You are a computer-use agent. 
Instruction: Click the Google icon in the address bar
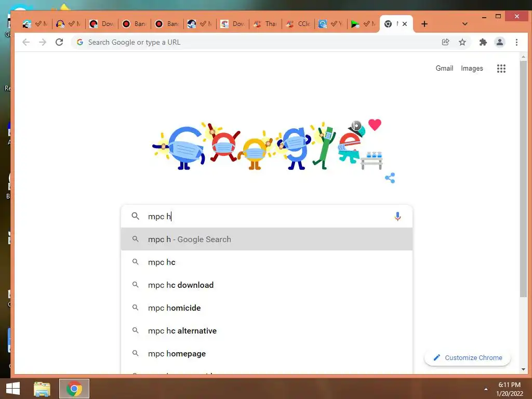(x=80, y=42)
